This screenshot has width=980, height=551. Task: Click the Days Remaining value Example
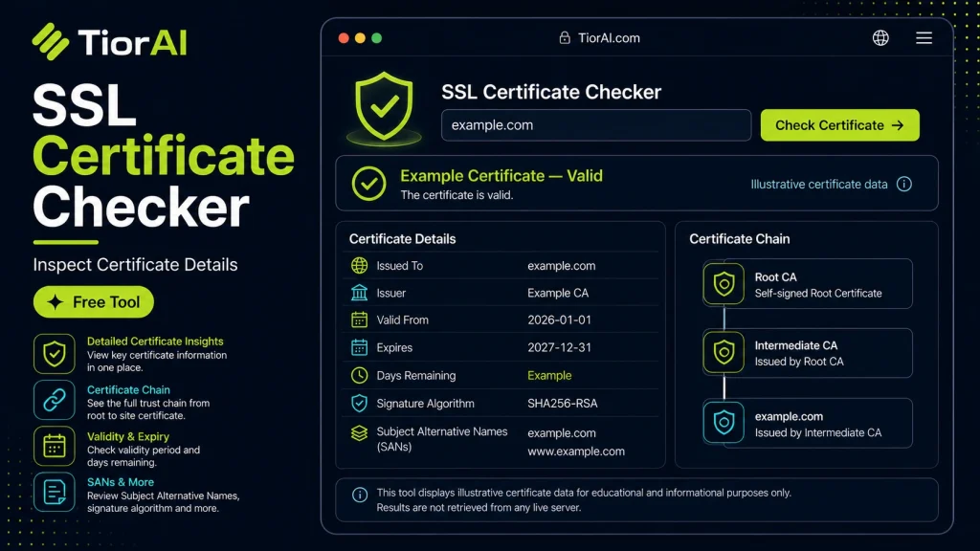(x=549, y=375)
